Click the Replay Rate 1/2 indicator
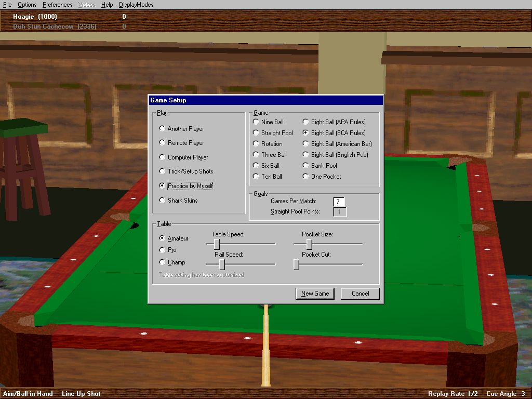This screenshot has width=532, height=399. [453, 394]
